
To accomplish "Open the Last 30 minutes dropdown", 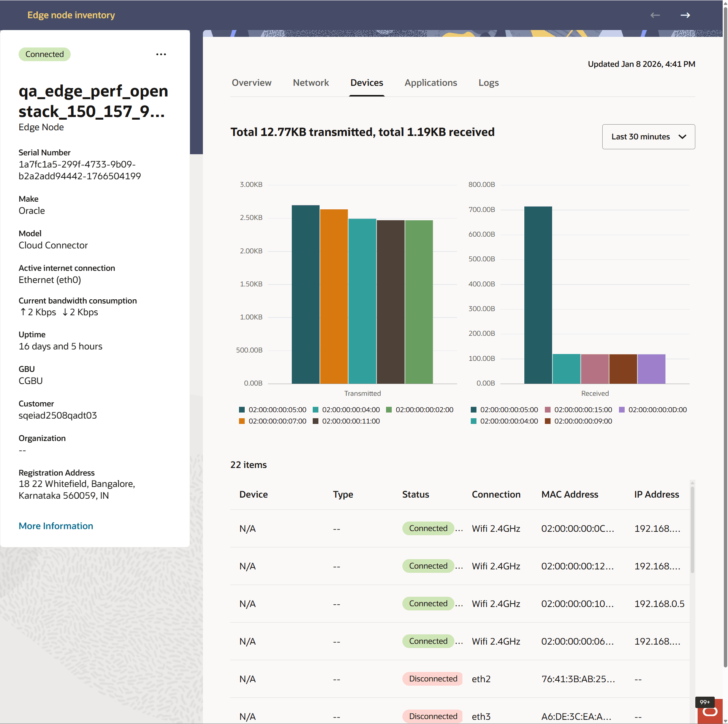I will click(648, 137).
